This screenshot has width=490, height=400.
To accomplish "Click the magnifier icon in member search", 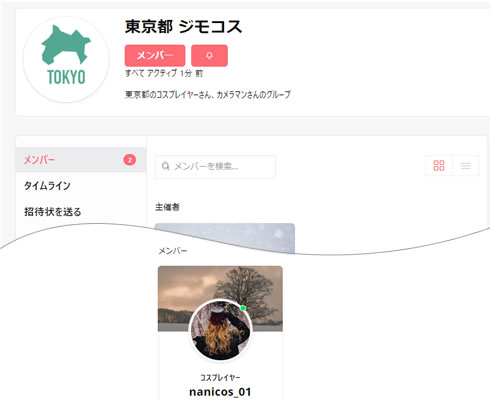I will 165,166.
